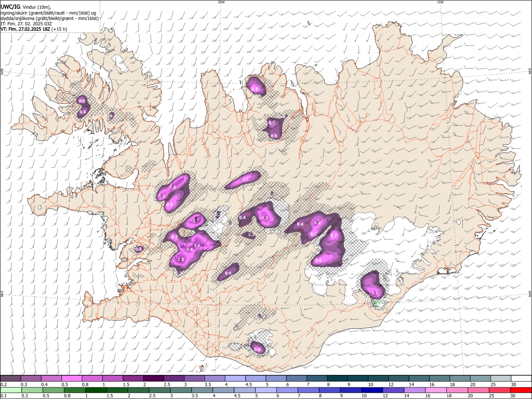Click the '12' label under the snow scale

[x=391, y=384]
